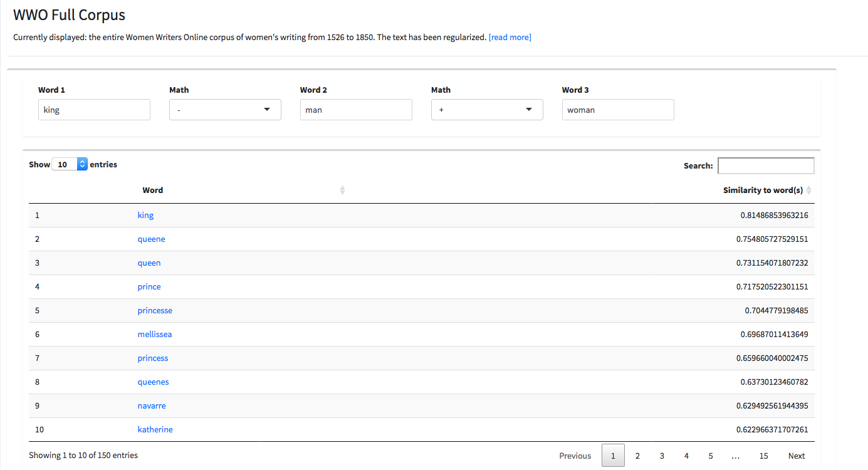Image resolution: width=868 pixels, height=470 pixels.
Task: Open the mellissea word link
Action: [x=154, y=334]
